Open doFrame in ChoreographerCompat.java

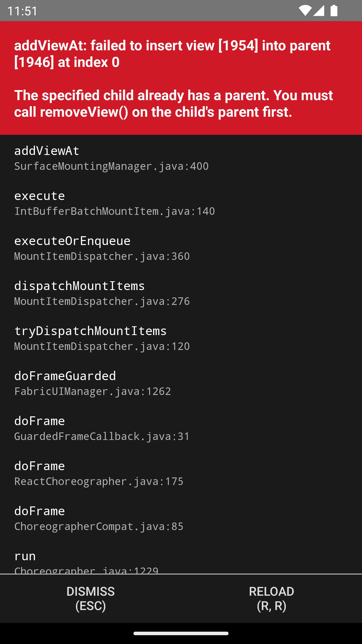point(39,510)
